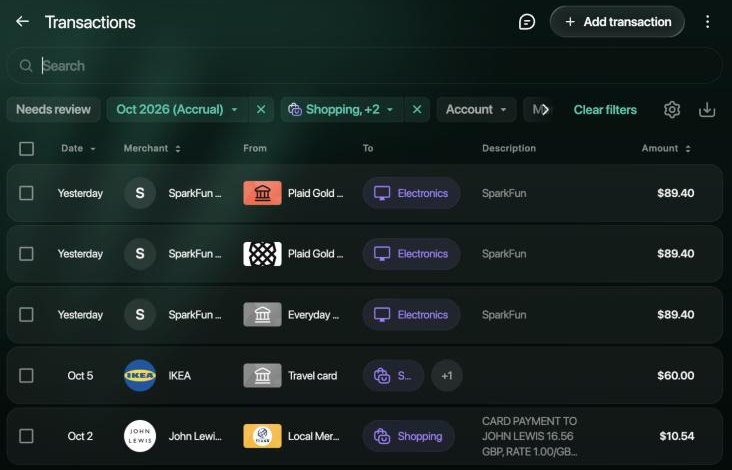This screenshot has height=470, width=732.
Task: Sort by the Date column header
Action: click(x=78, y=148)
